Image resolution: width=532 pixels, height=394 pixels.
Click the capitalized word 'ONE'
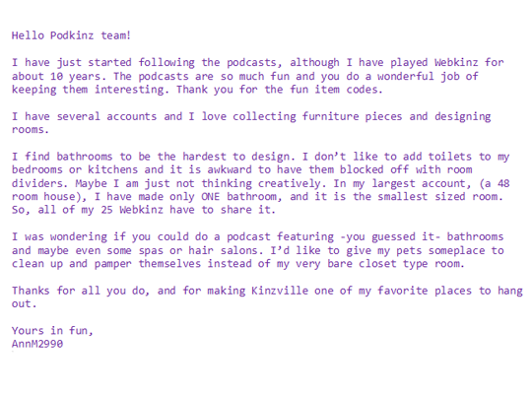(x=211, y=197)
